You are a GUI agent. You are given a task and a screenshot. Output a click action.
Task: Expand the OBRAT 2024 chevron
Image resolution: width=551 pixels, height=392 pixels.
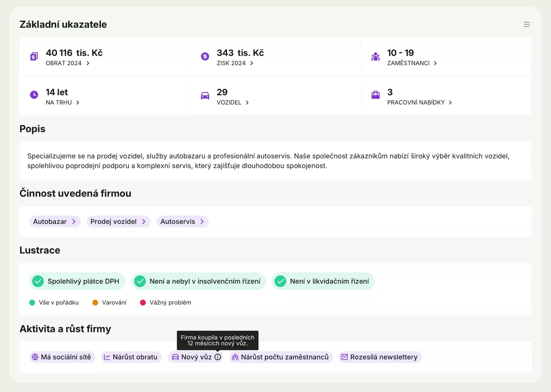(88, 63)
